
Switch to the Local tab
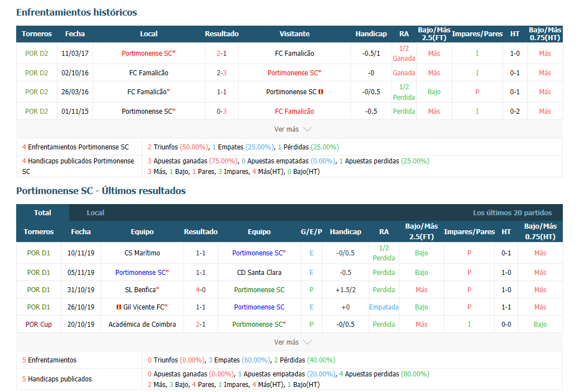[95, 212]
